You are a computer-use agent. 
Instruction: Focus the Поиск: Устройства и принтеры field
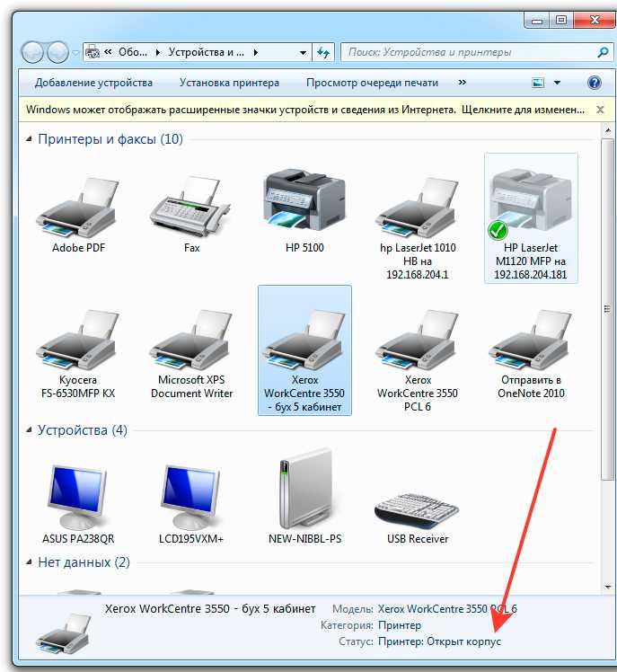[x=467, y=52]
